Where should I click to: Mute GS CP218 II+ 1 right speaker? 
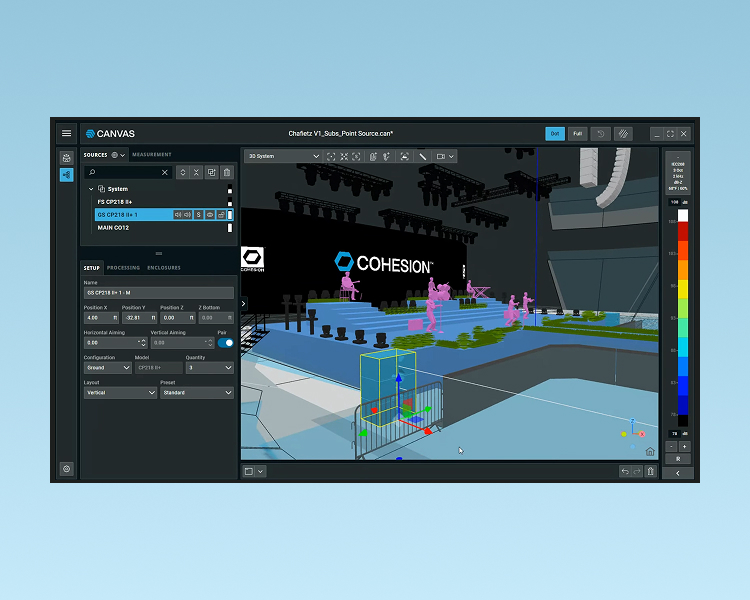[x=187, y=215]
